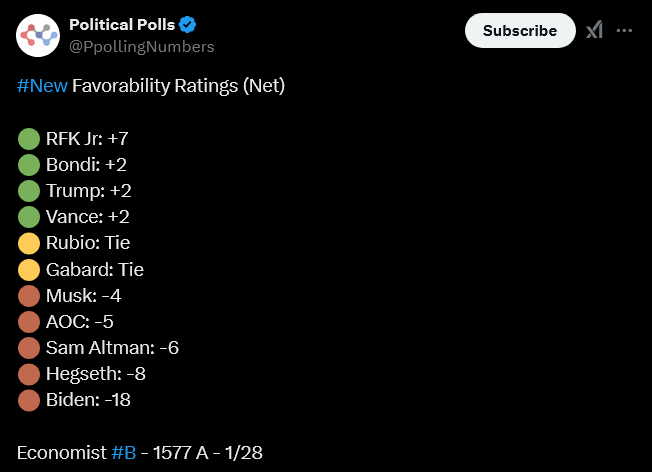Open the three-dot more options menu
This screenshot has height=472, width=652.
(x=625, y=30)
